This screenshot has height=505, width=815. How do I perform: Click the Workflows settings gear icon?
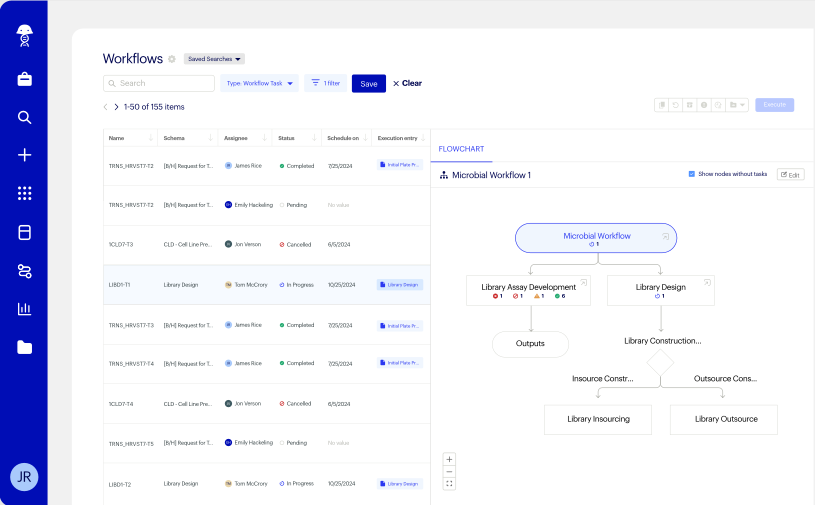coord(172,59)
